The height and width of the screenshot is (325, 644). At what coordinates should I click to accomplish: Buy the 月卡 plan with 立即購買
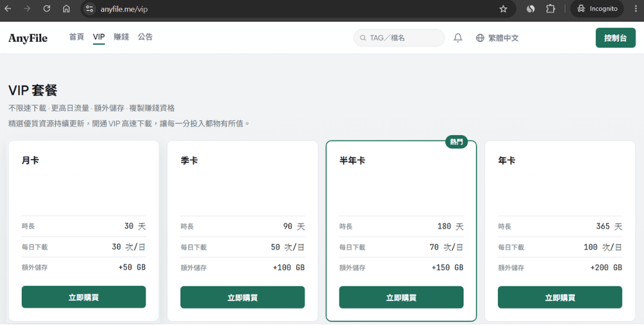tap(84, 297)
